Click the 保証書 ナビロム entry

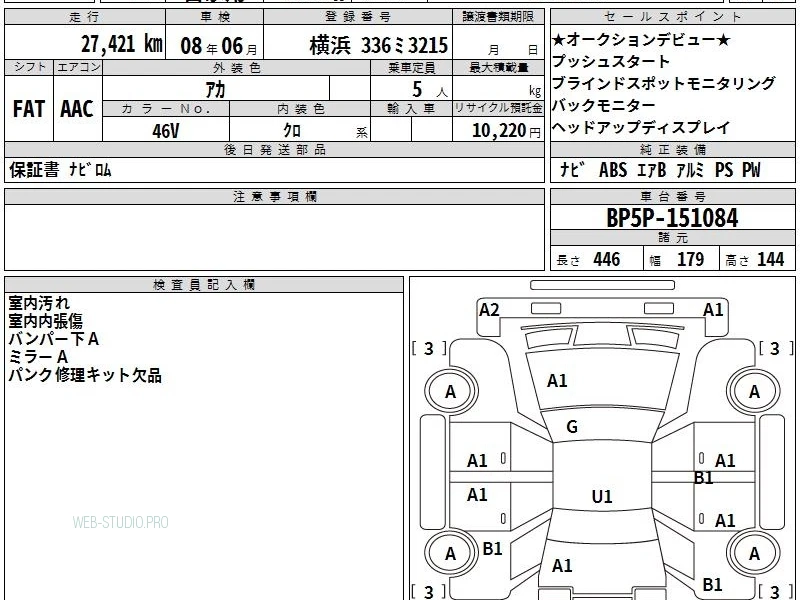60,169
